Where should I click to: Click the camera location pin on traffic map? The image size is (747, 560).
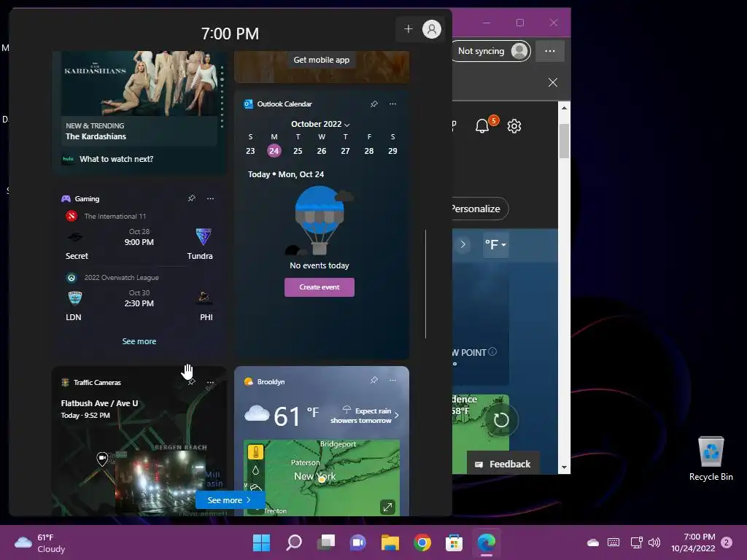102,459
